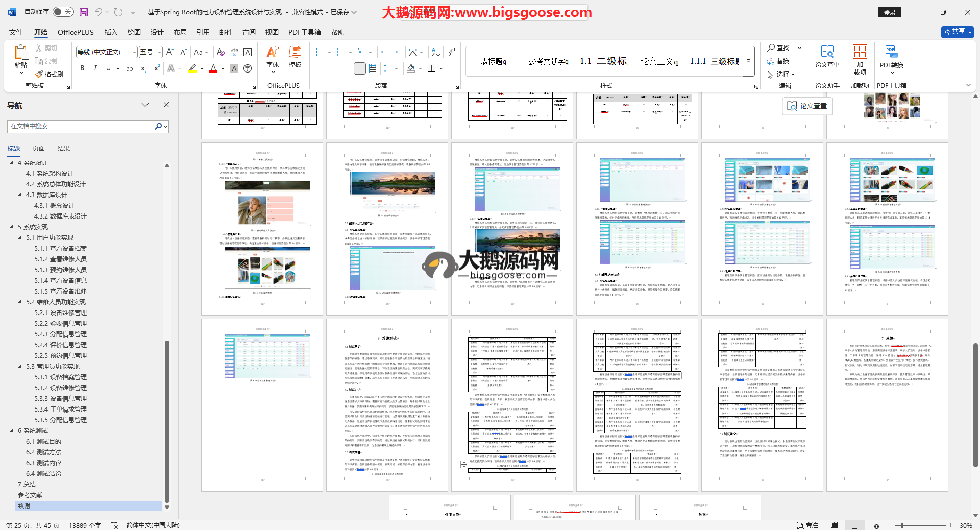
Task: Expand the styles gallery list
Action: 749,61
